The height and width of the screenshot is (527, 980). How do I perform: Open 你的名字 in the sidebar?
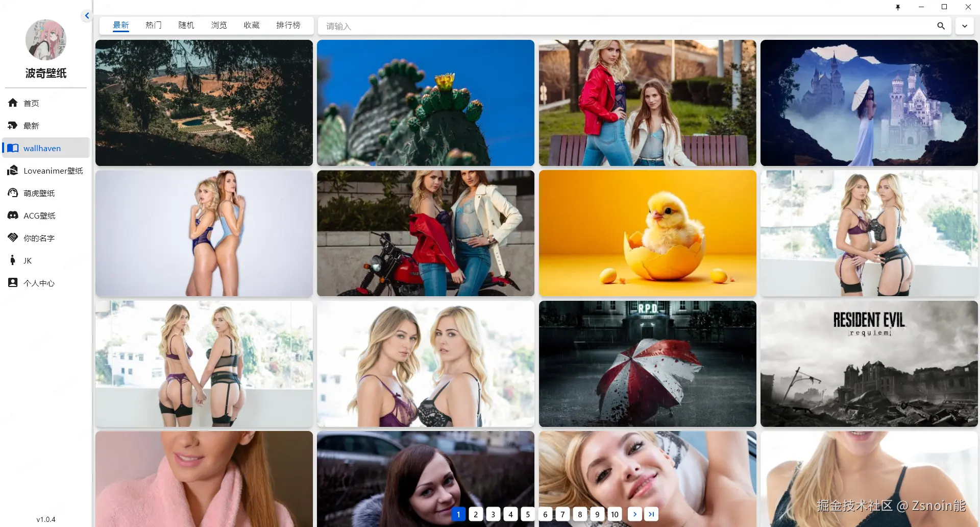[x=46, y=238]
